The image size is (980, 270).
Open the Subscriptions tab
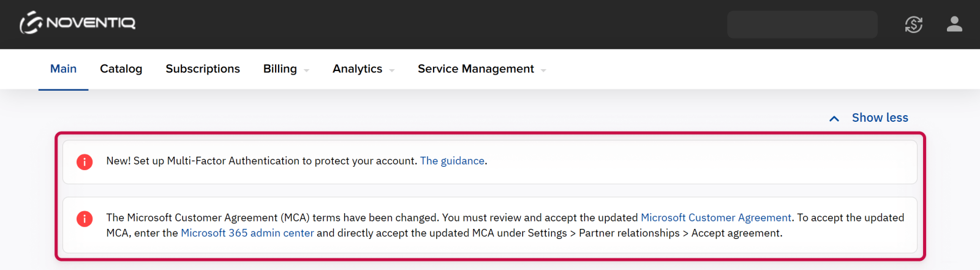pyautogui.click(x=203, y=69)
